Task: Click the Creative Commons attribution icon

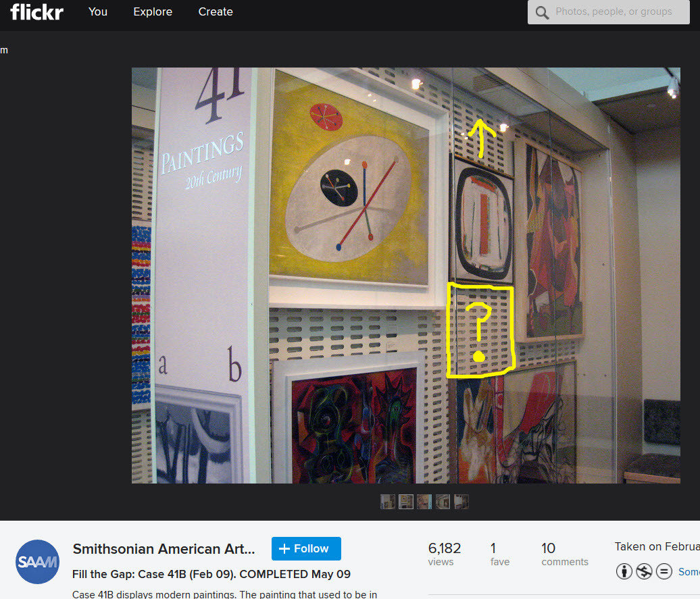Action: point(624,571)
